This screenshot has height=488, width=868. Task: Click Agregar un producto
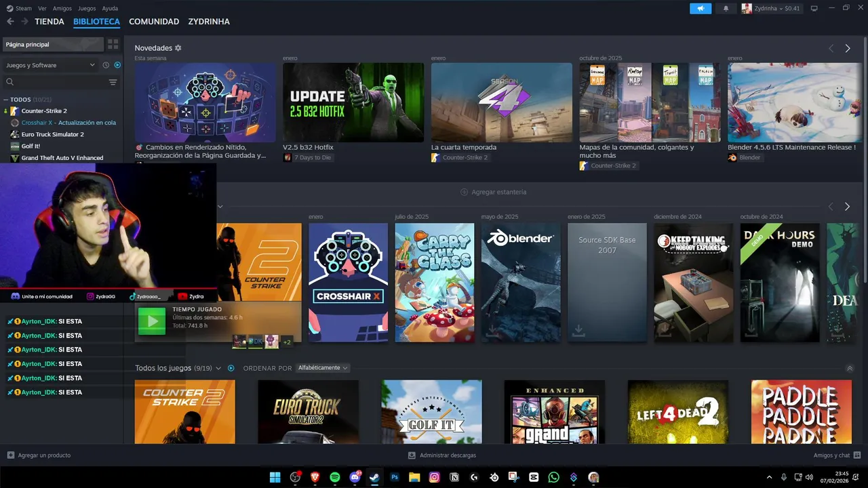39,455
